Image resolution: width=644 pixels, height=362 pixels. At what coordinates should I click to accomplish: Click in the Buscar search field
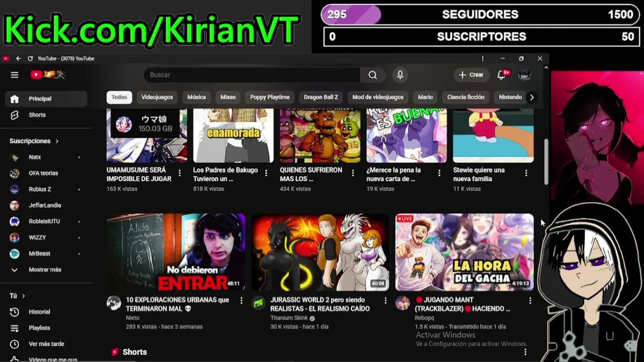pyautogui.click(x=252, y=75)
